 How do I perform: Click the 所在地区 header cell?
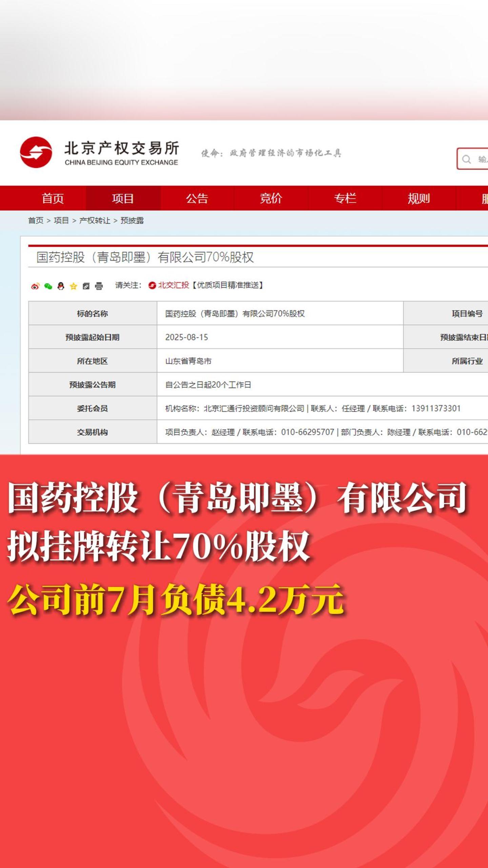click(93, 361)
